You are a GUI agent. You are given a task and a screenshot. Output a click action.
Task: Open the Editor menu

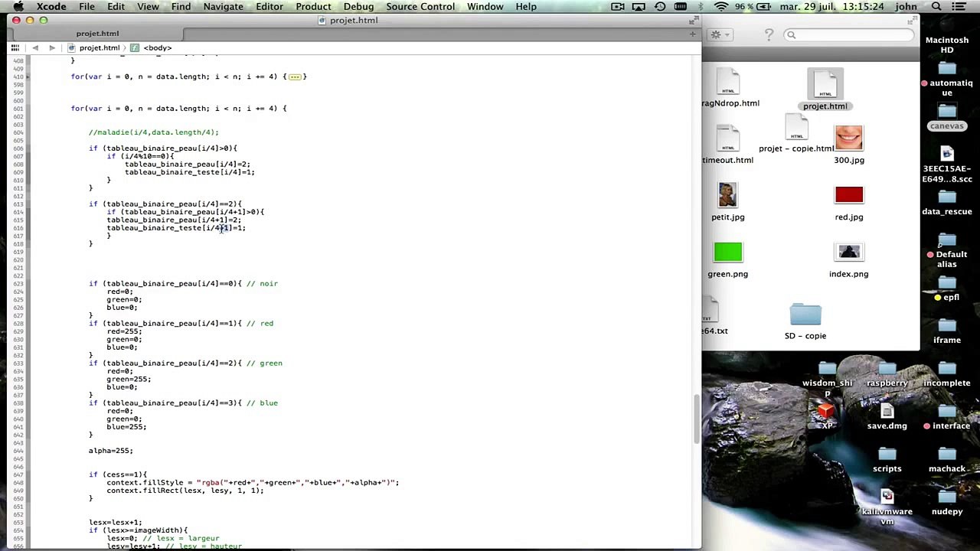click(x=269, y=7)
